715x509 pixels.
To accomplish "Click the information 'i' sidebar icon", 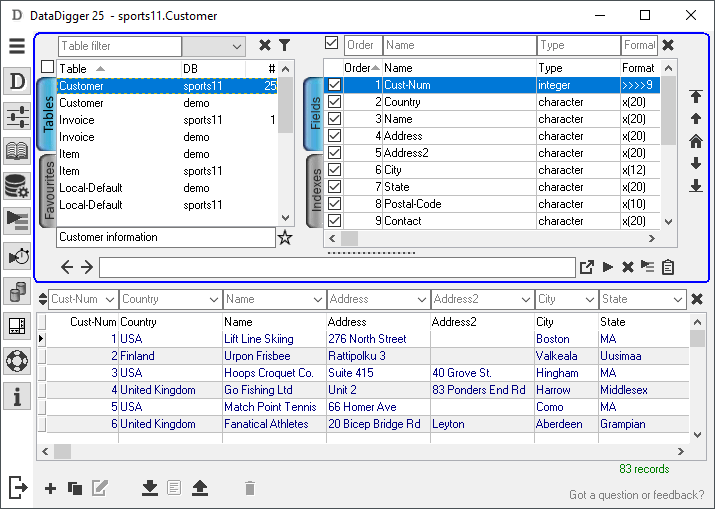I will [x=16, y=397].
